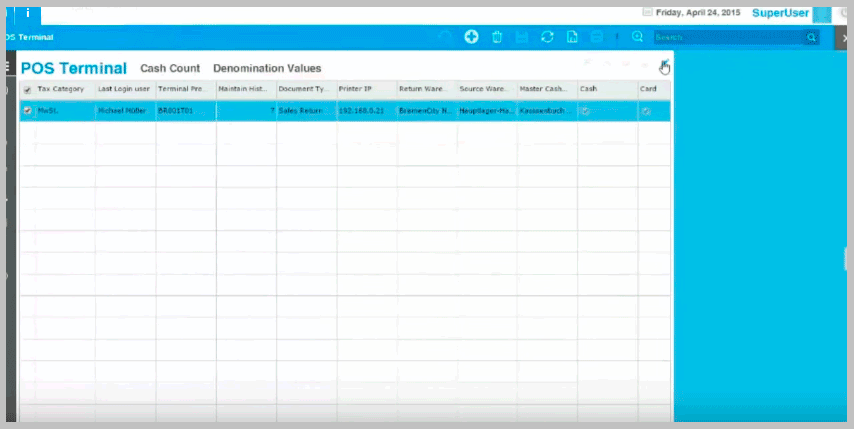Delete the selected record using trash icon
This screenshot has height=429, width=854.
point(497,37)
